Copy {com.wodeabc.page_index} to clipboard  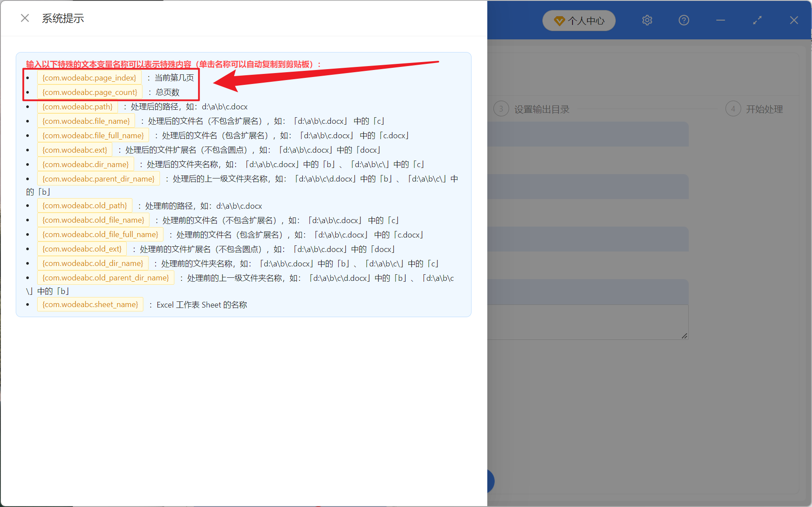click(x=89, y=77)
